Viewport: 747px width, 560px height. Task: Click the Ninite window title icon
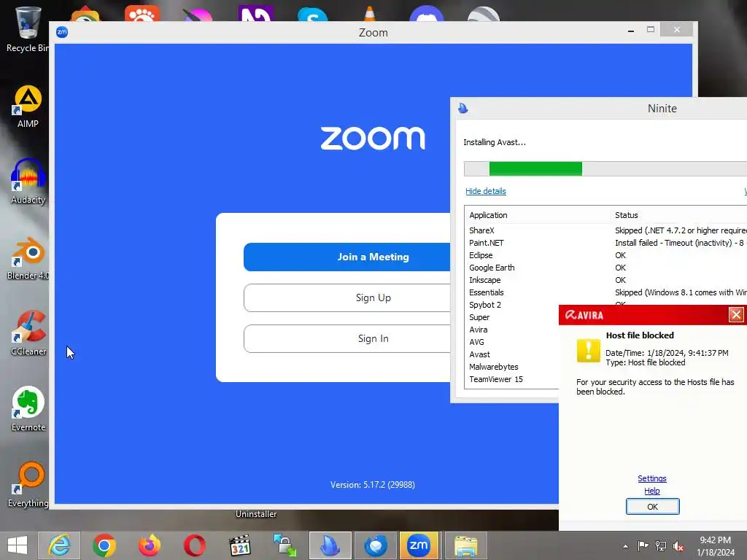[463, 108]
